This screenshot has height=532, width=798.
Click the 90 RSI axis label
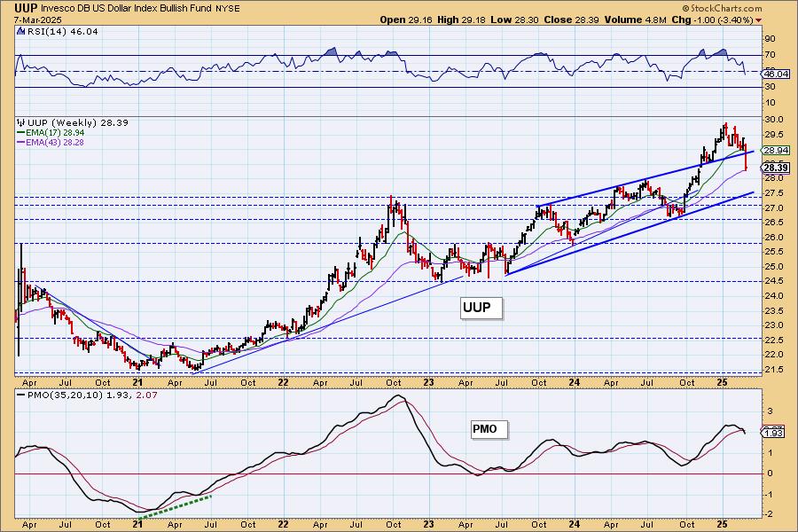click(x=770, y=39)
